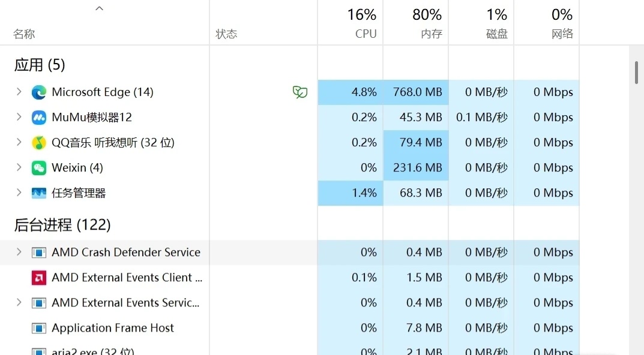Click the QQ音乐 app icon
This screenshot has width=644, height=355.
coord(39,143)
